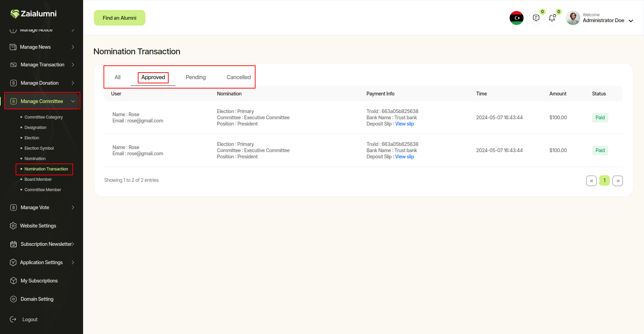This screenshot has height=334, width=644.
Task: Open My Subscriptions menu label
Action: click(x=39, y=281)
